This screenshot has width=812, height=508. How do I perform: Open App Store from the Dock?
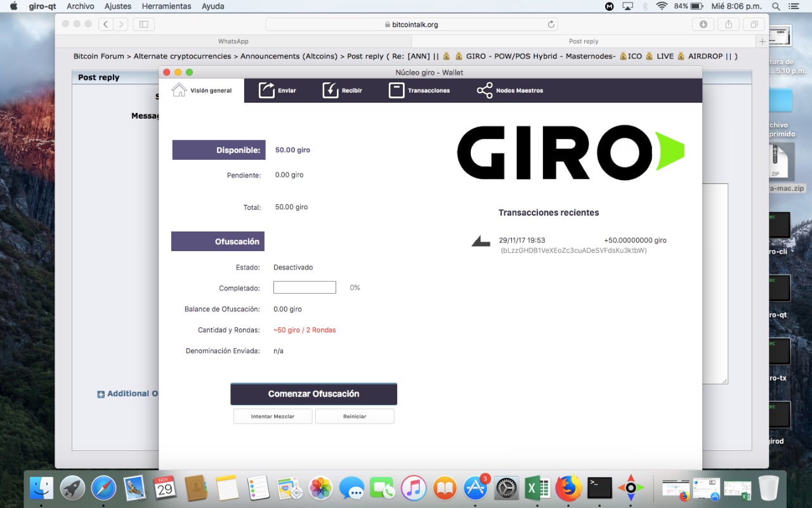tap(476, 488)
